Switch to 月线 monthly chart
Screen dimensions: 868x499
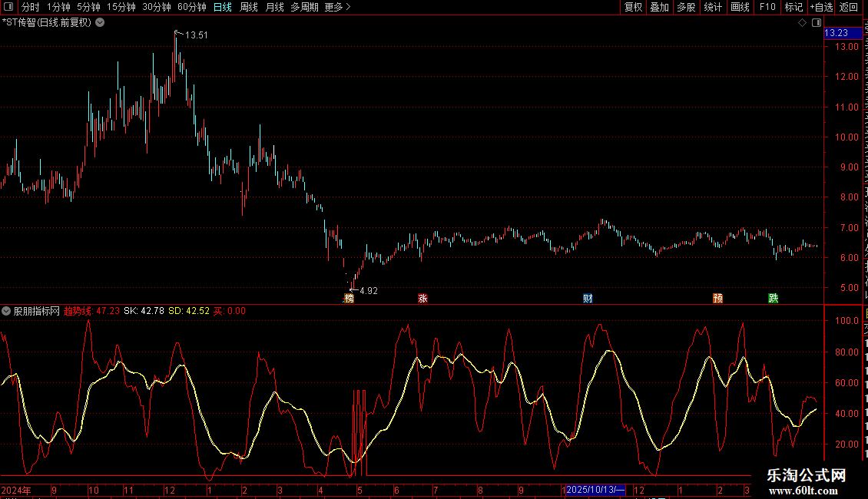click(x=274, y=7)
